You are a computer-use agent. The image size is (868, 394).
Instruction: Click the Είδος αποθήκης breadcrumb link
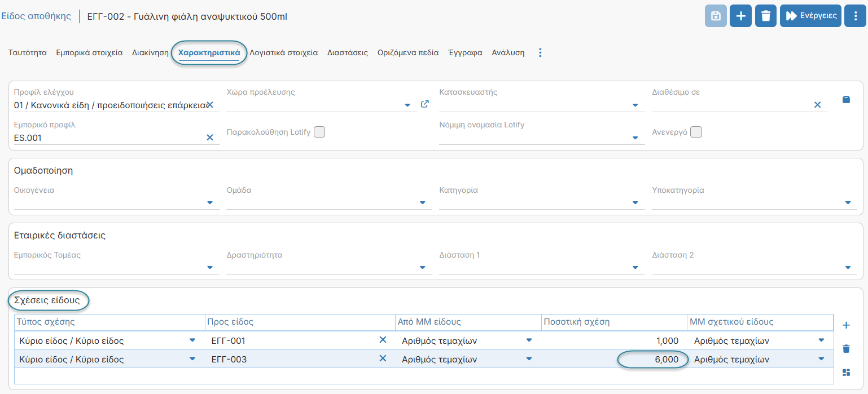[36, 16]
